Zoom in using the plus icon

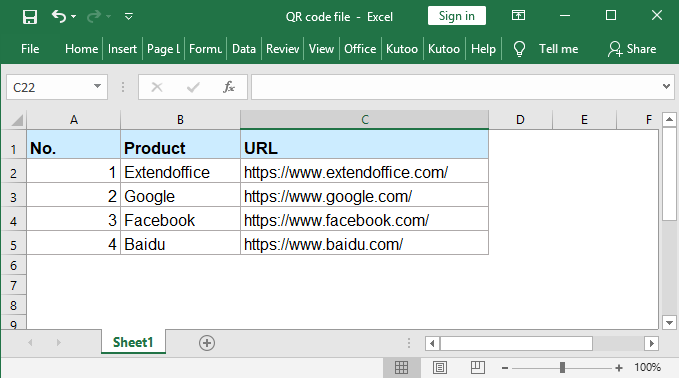619,368
